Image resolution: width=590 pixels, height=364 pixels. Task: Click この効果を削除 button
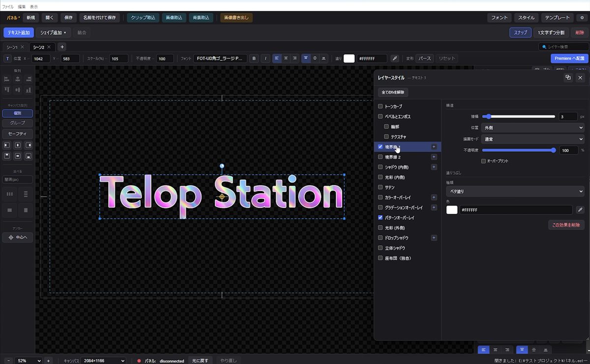(x=566, y=225)
